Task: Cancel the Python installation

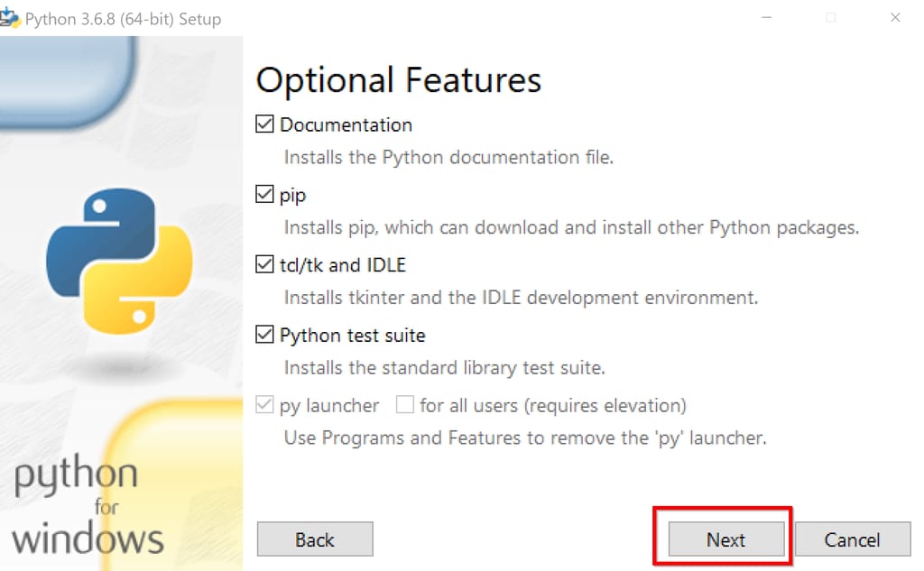Action: pyautogui.click(x=852, y=539)
